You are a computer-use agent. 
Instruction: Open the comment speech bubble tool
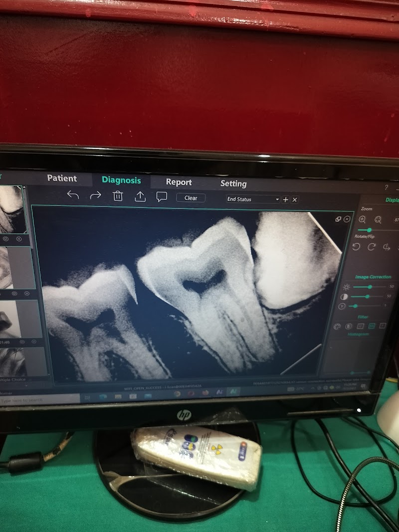click(162, 197)
